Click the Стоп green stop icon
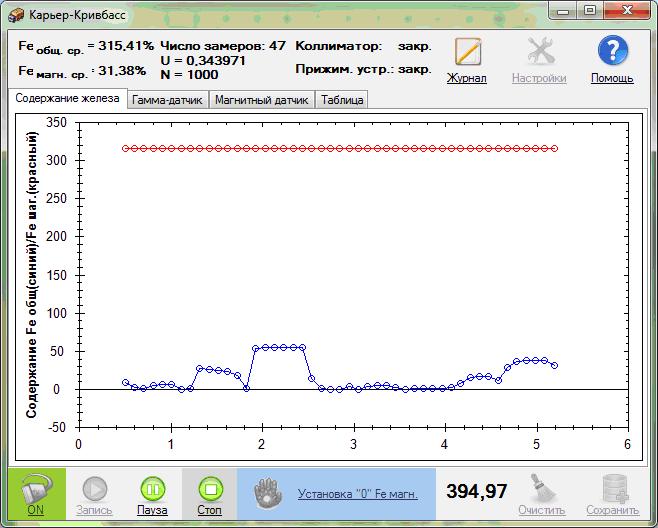The width and height of the screenshot is (658, 528). pos(210,489)
